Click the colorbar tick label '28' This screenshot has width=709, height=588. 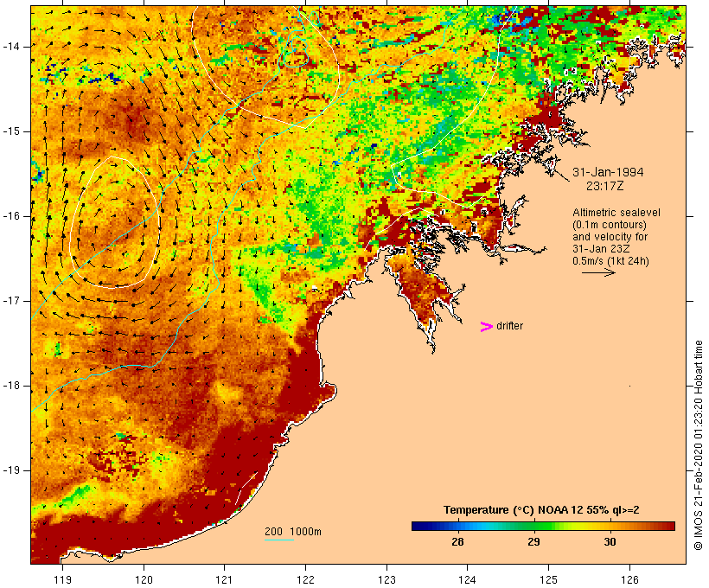(457, 541)
